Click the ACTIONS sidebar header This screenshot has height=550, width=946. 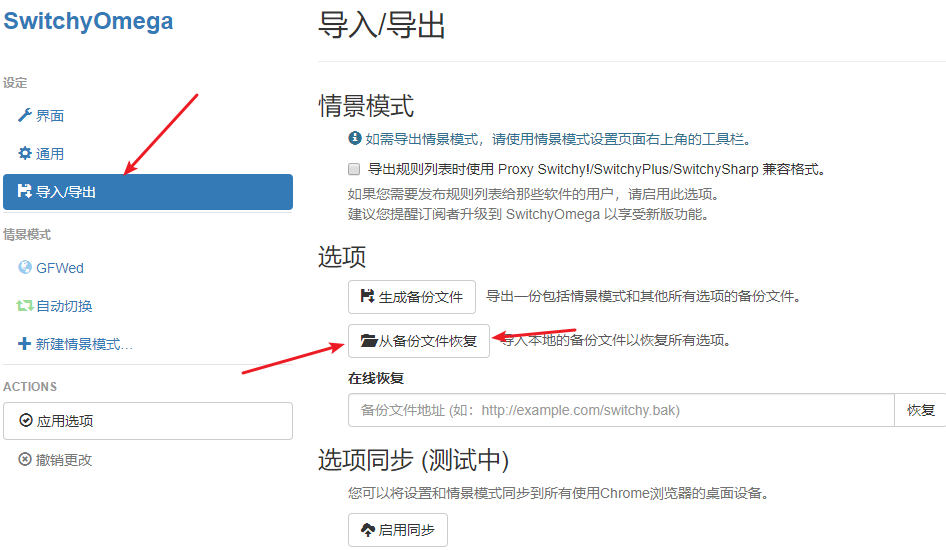click(30, 387)
